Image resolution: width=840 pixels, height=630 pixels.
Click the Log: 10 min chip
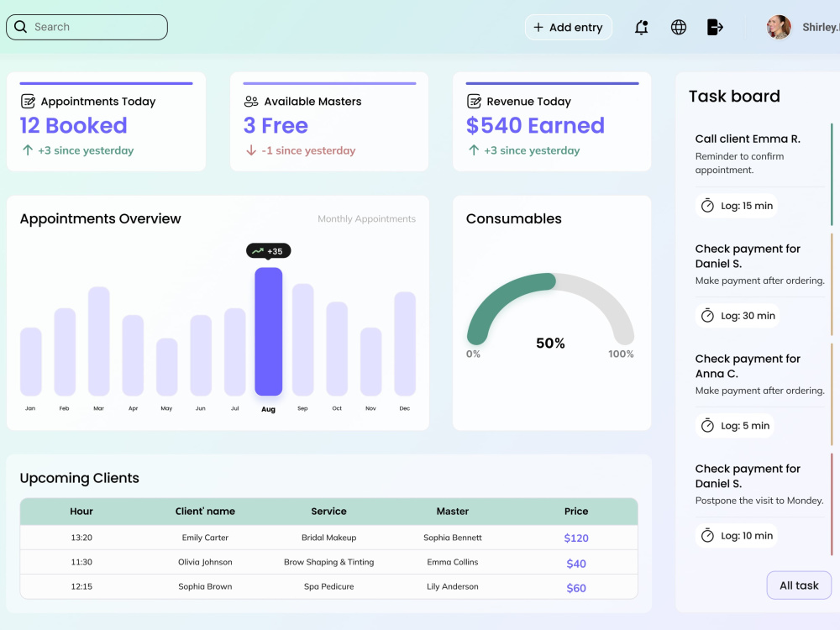coord(738,536)
